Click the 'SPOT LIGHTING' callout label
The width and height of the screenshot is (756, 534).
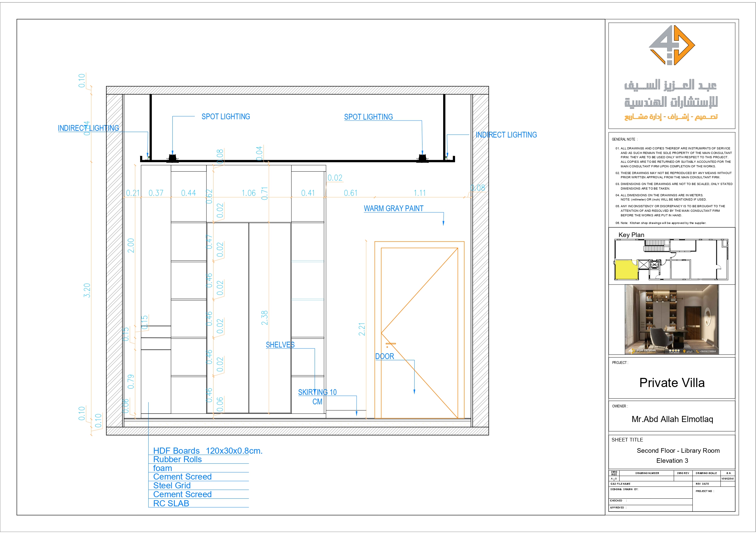pyautogui.click(x=226, y=117)
